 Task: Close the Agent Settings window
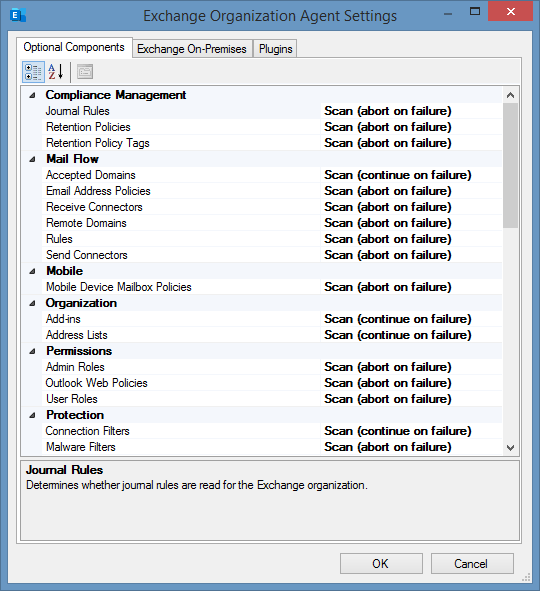click(511, 12)
